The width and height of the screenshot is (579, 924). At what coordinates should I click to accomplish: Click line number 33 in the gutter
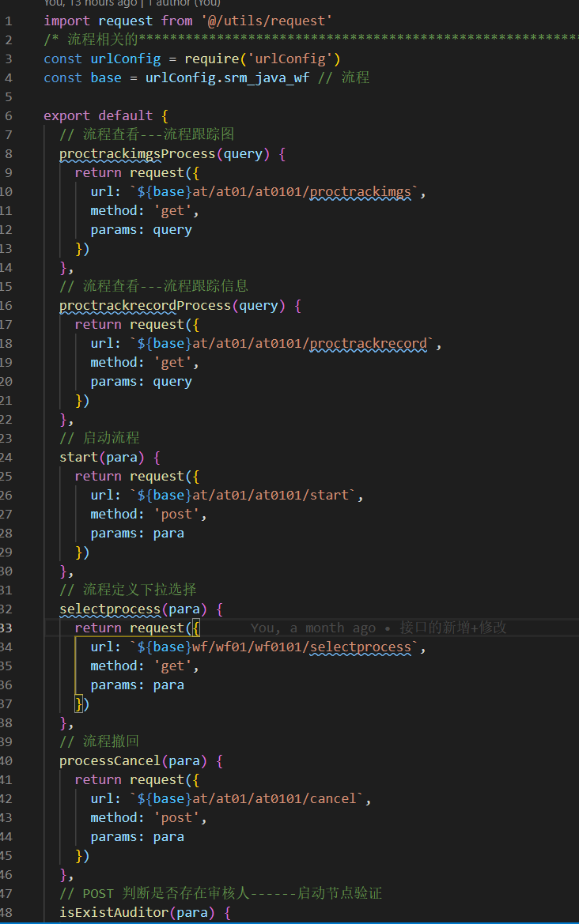coord(6,628)
